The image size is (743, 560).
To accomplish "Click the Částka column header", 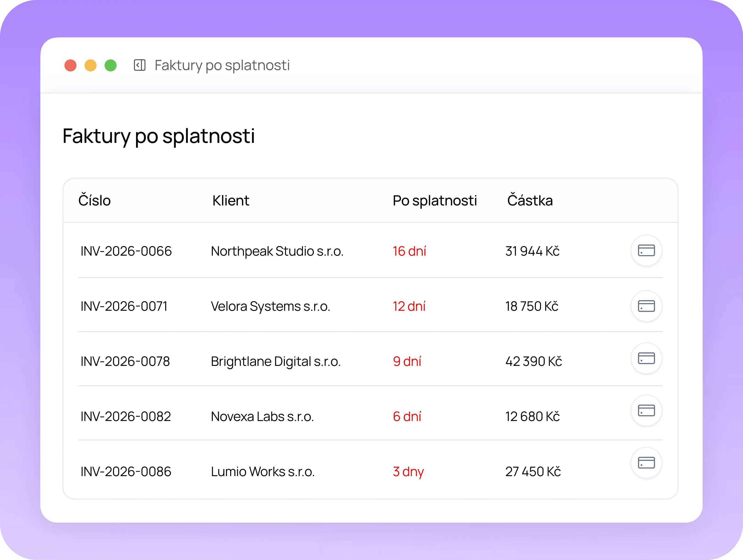I will [x=530, y=200].
